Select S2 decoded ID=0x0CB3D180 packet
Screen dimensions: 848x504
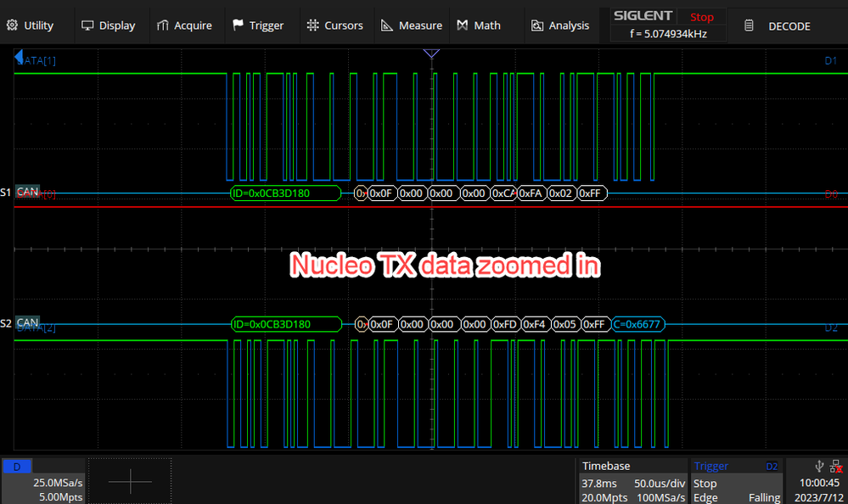[286, 324]
